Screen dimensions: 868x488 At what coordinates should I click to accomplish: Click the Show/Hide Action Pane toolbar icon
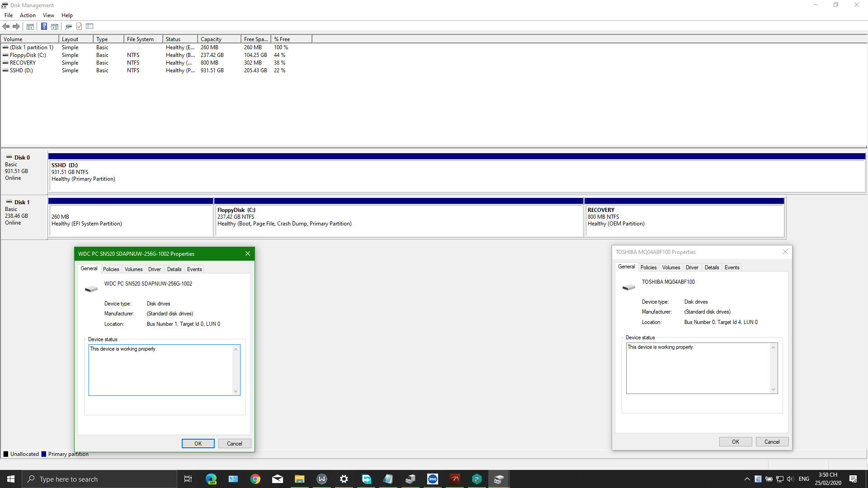pyautogui.click(x=55, y=26)
